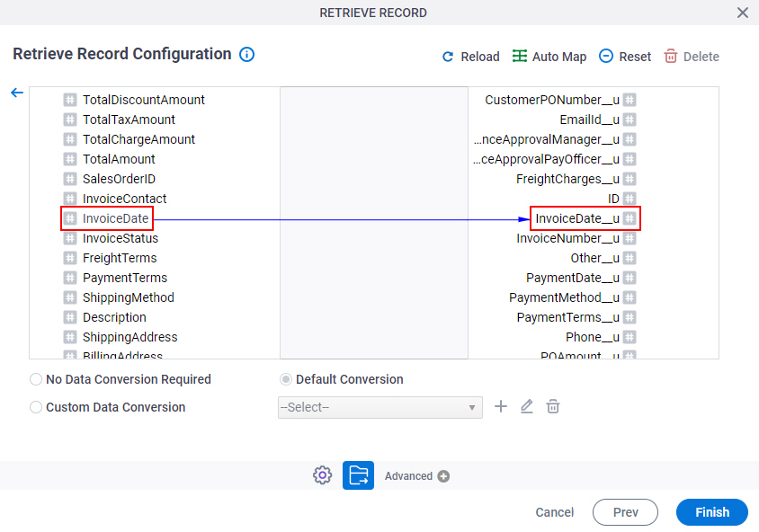
Task: Open the gear settings tab icon
Action: (322, 475)
